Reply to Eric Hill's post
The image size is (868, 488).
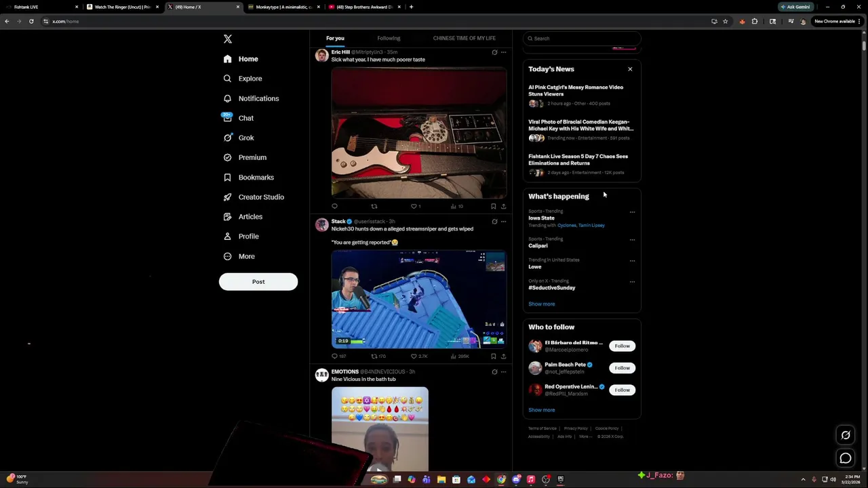point(334,206)
